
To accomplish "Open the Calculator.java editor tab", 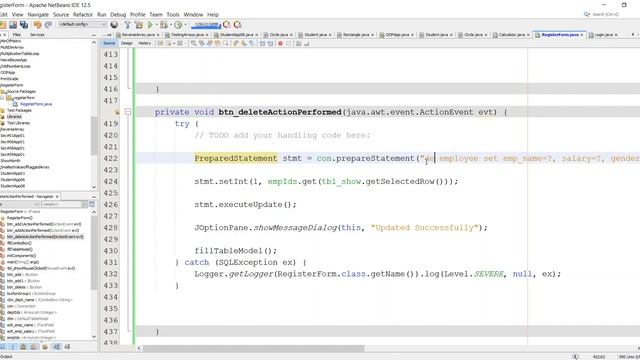I will (x=511, y=35).
